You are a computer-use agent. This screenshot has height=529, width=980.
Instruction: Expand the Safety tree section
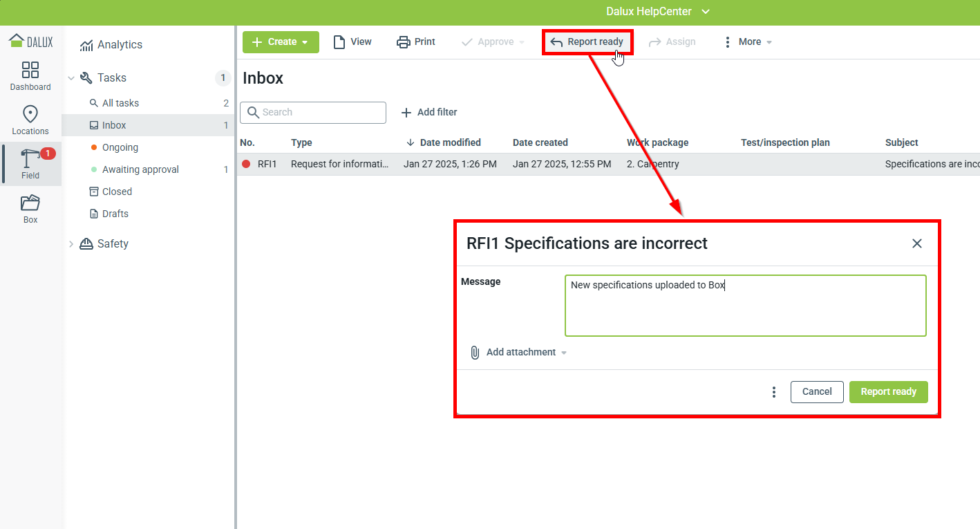coord(71,244)
